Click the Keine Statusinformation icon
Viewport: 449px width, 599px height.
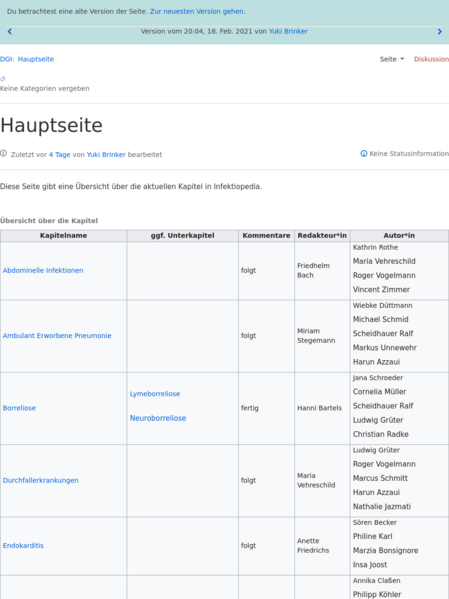(363, 154)
